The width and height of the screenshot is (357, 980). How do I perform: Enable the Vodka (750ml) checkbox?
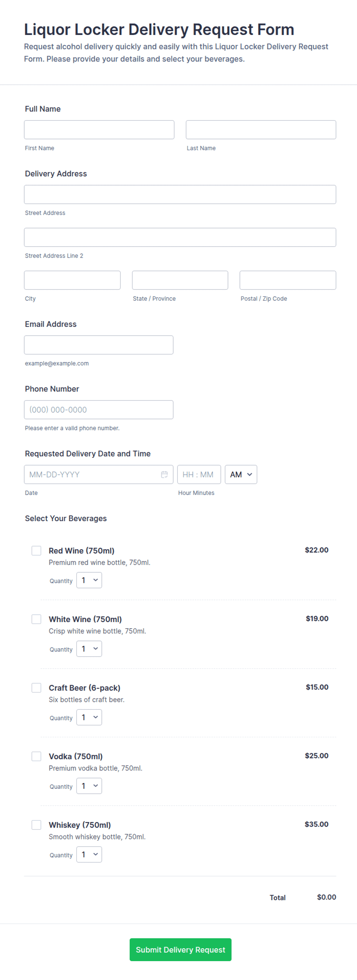(x=36, y=756)
